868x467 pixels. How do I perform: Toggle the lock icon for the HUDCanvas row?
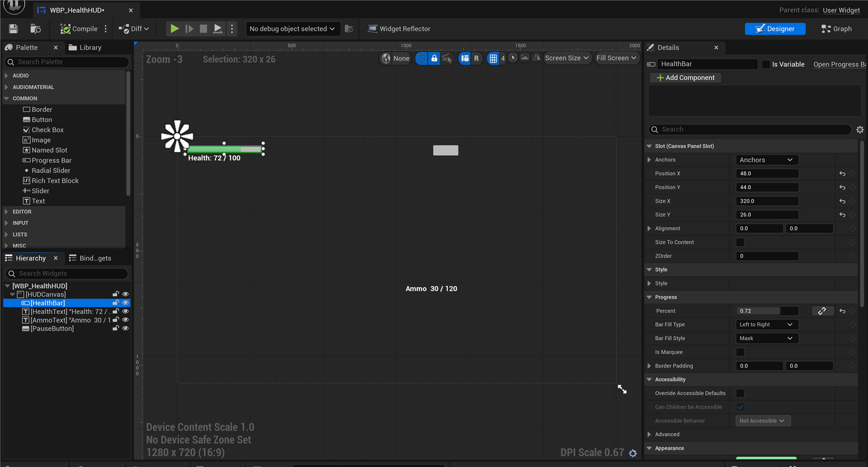[116, 294]
